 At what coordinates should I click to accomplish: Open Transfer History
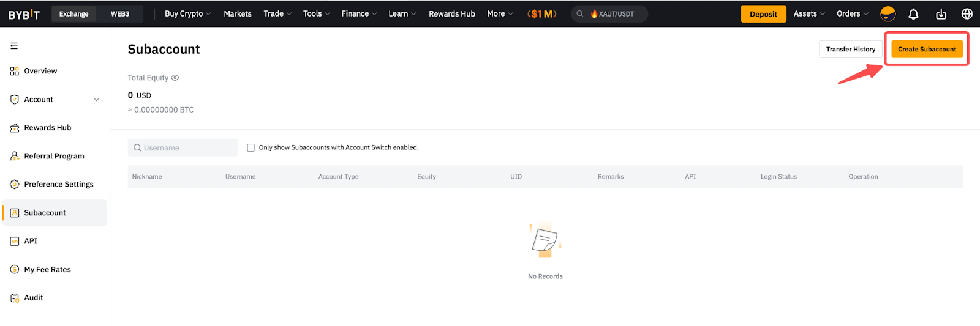pyautogui.click(x=850, y=50)
